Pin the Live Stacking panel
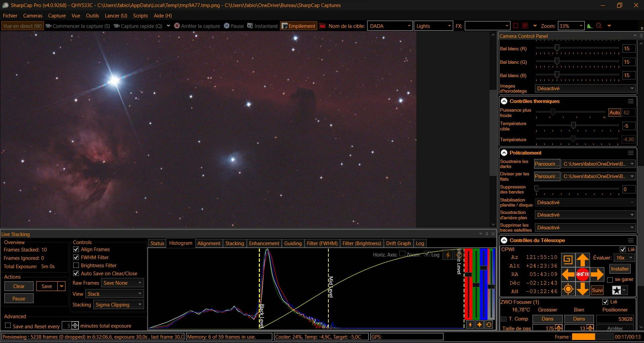 point(487,234)
